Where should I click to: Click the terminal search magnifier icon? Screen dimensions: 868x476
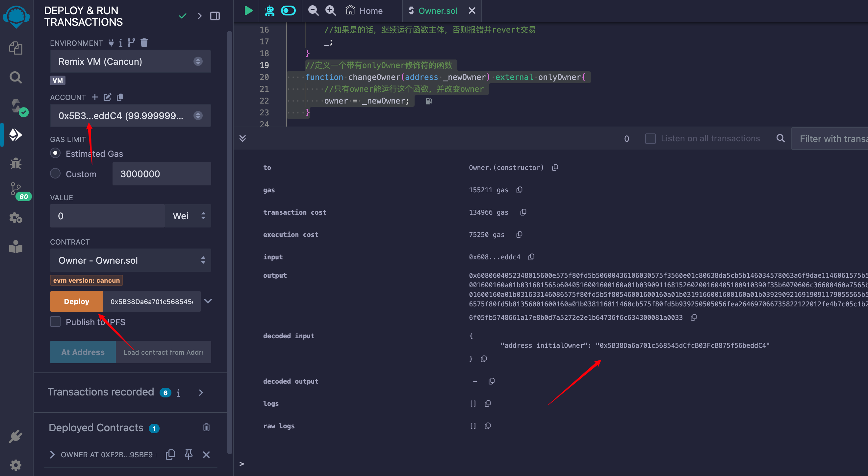pyautogui.click(x=780, y=138)
